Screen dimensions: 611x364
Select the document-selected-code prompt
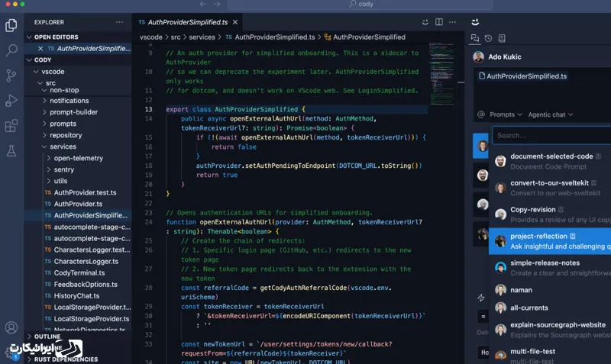(x=550, y=161)
